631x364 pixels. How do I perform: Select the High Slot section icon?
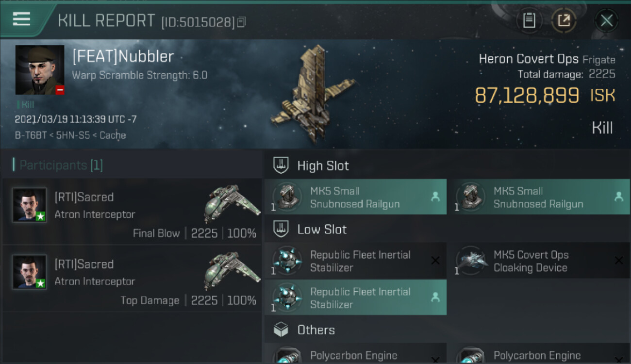(x=281, y=165)
